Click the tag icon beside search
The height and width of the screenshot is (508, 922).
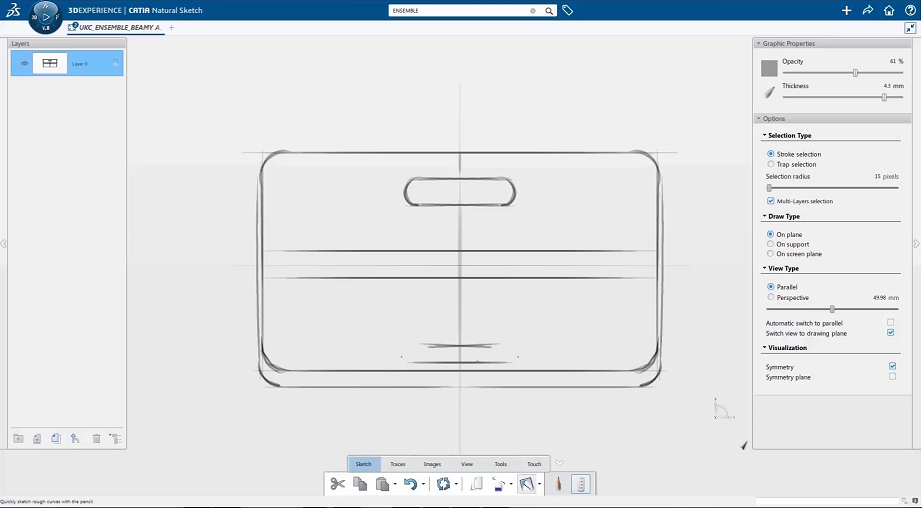(x=568, y=10)
